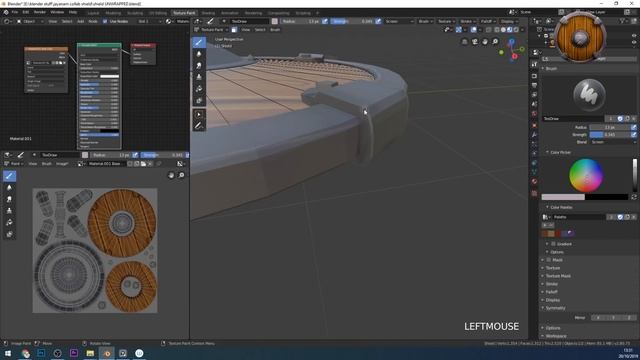This screenshot has width=640, height=360.
Task: Click the brush preview thumbnail
Action: (589, 95)
